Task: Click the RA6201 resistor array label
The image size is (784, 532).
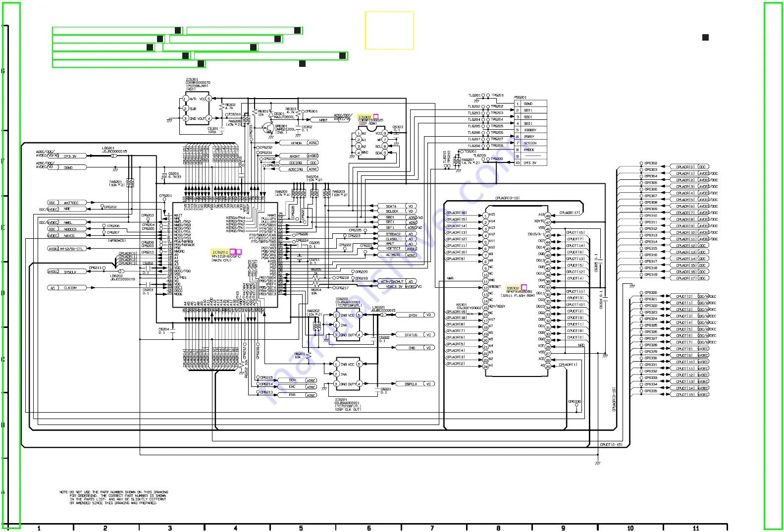Action: tap(115, 182)
